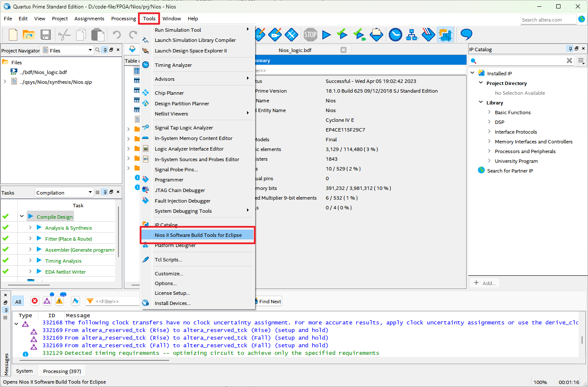Pin the Tasks panel

[x=104, y=192]
